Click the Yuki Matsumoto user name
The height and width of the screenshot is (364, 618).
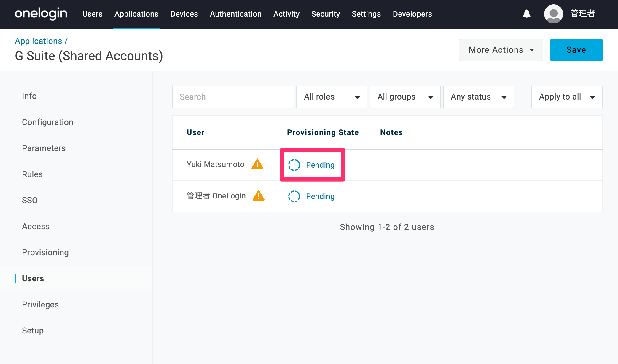216,164
